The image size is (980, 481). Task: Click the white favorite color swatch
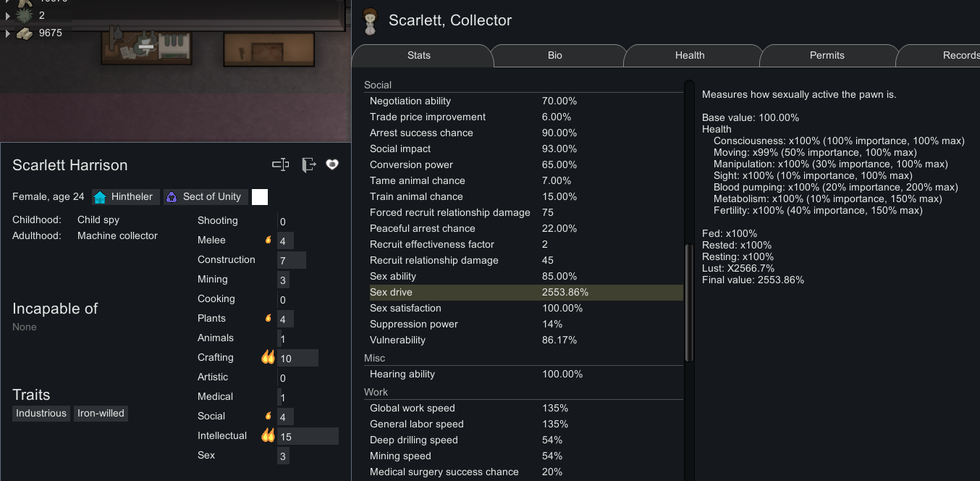click(260, 197)
